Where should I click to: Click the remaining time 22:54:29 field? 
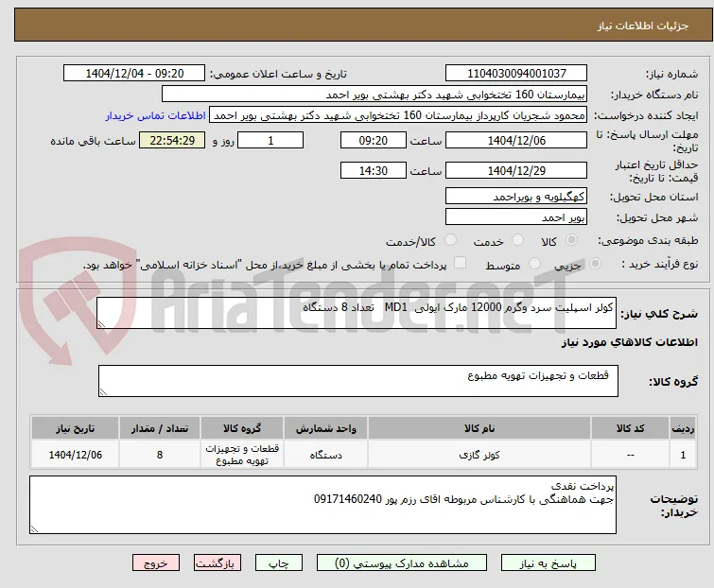(172, 140)
